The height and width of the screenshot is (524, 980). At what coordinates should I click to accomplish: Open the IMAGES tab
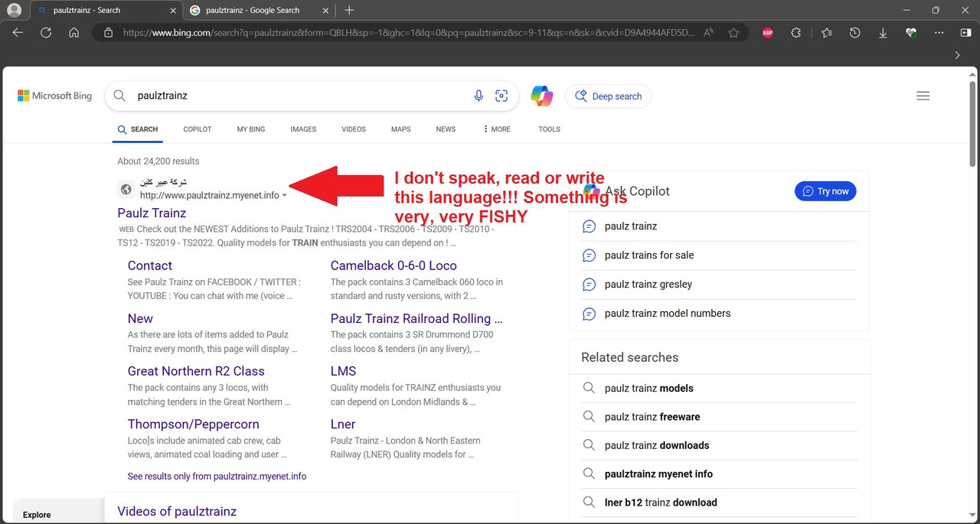(303, 129)
